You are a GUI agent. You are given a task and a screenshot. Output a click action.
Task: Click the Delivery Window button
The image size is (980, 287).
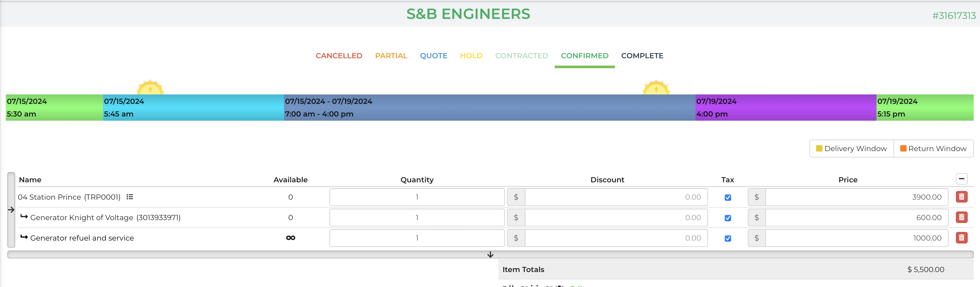[x=851, y=148]
